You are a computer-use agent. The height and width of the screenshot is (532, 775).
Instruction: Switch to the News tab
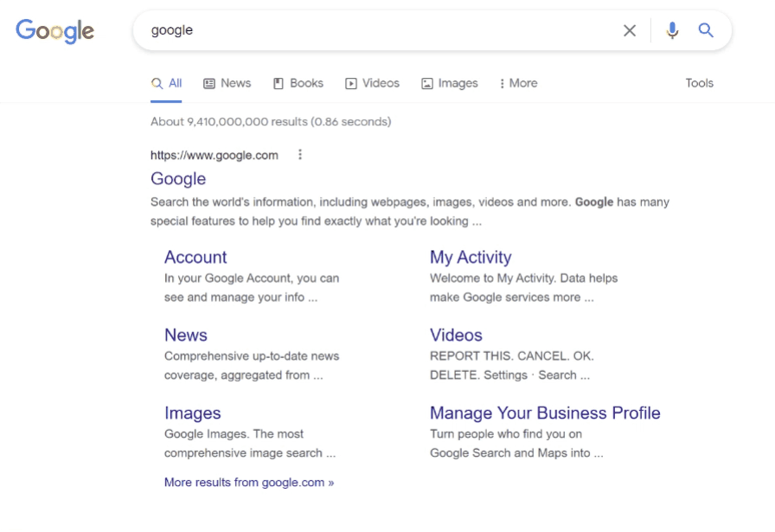[227, 83]
